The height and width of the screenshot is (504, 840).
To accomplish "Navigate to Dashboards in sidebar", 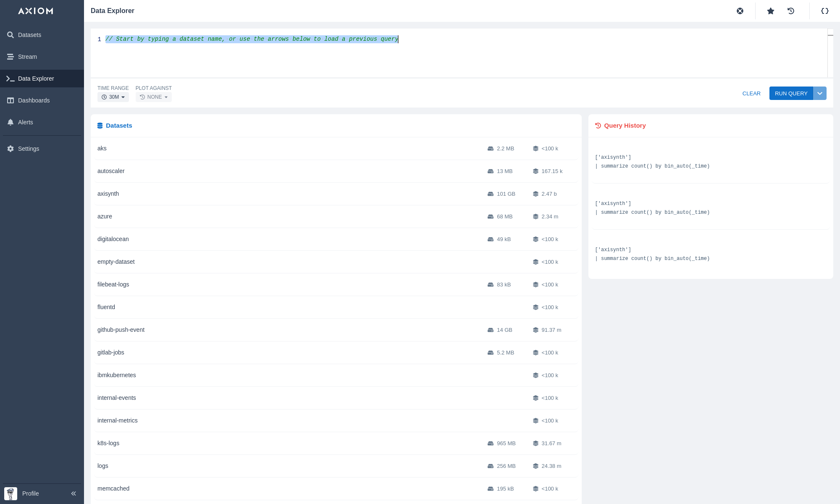I will [x=34, y=100].
